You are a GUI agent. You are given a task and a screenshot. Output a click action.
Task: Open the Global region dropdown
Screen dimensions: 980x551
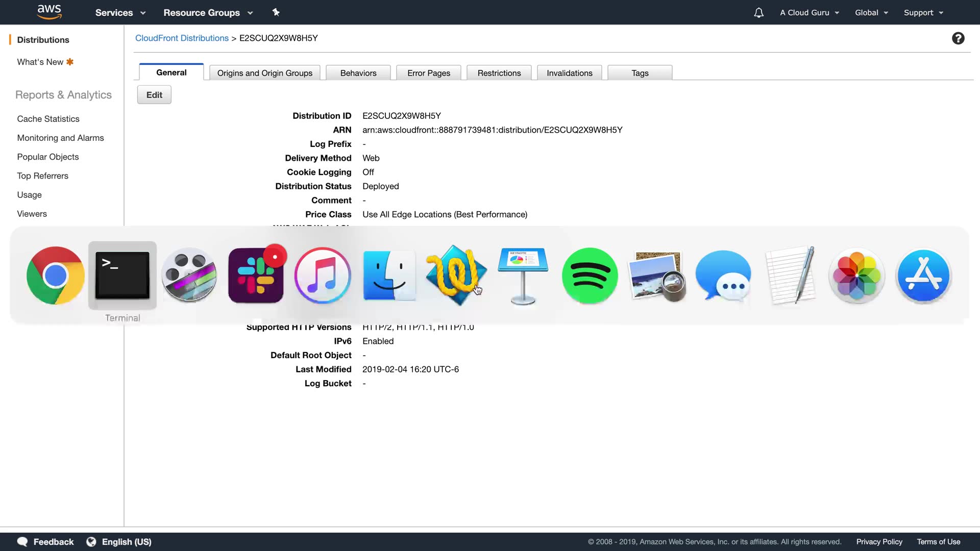[871, 13]
